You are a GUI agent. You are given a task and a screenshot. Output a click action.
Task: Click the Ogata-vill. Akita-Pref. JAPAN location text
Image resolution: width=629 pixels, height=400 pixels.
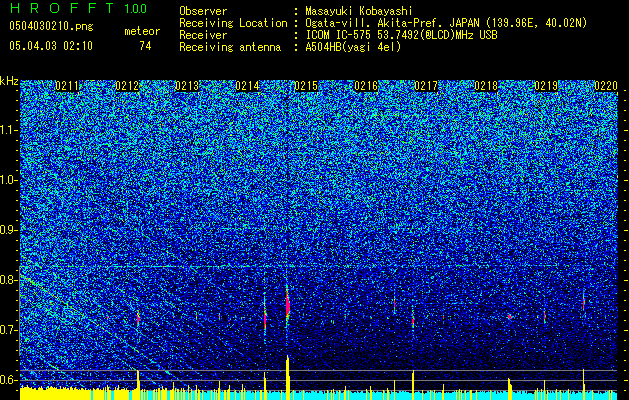pyautogui.click(x=446, y=23)
